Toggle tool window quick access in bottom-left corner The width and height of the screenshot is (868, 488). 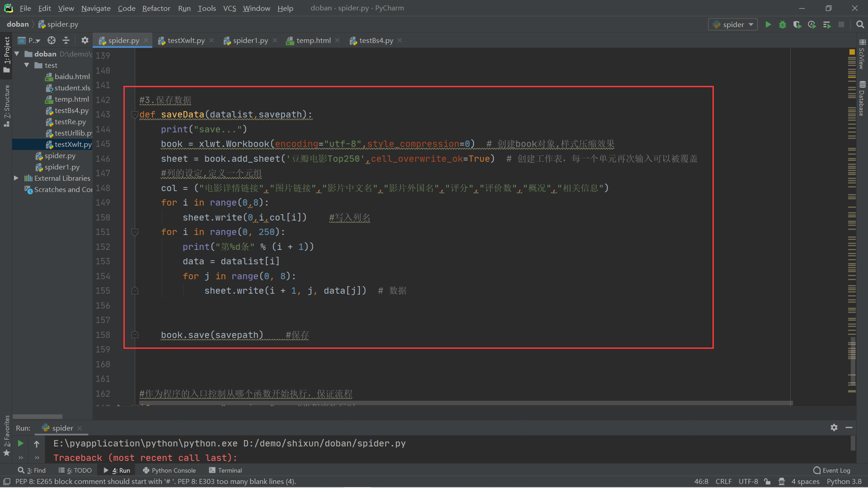click(6, 482)
